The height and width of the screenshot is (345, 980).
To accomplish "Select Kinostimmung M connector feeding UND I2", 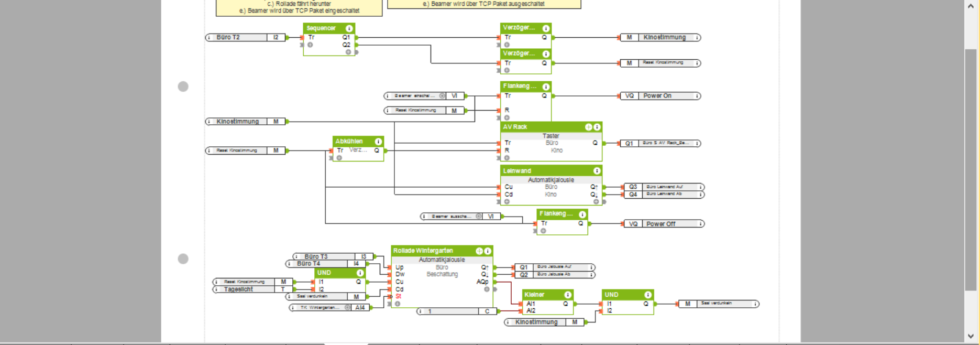I will point(545,322).
